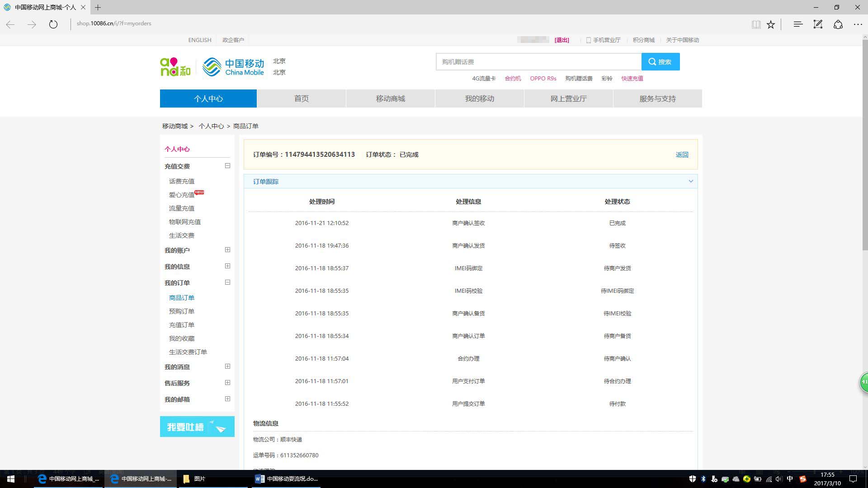Click the volume icon in system tray
This screenshot has height=488, width=868.
tap(778, 479)
